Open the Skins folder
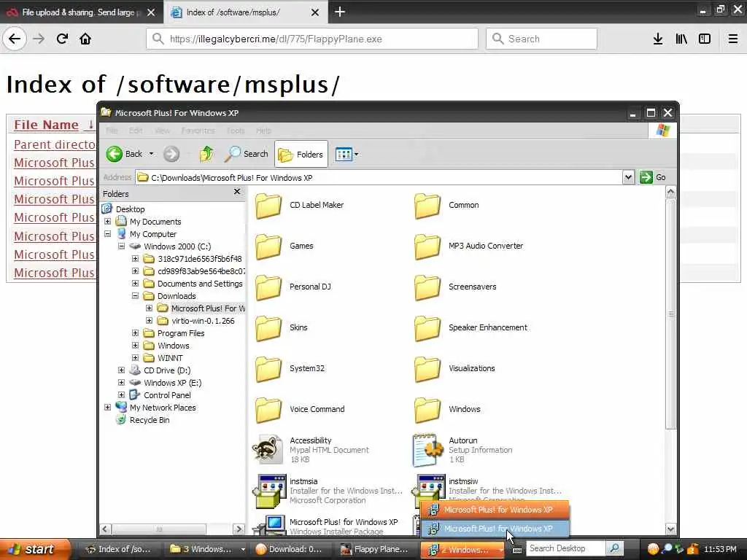 [x=282, y=328]
